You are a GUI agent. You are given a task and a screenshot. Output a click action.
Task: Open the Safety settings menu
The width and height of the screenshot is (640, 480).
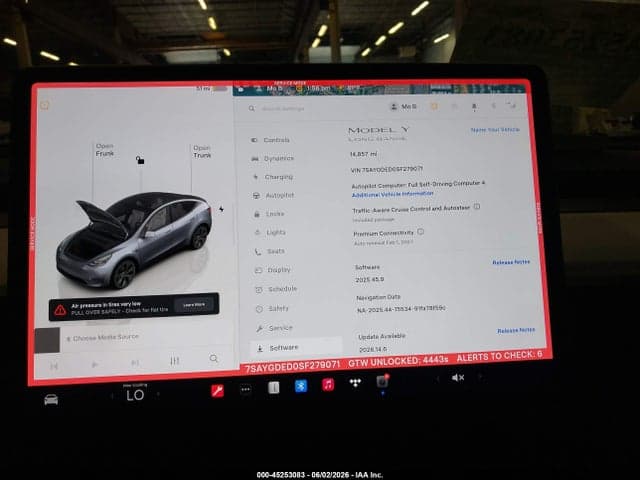pos(273,309)
